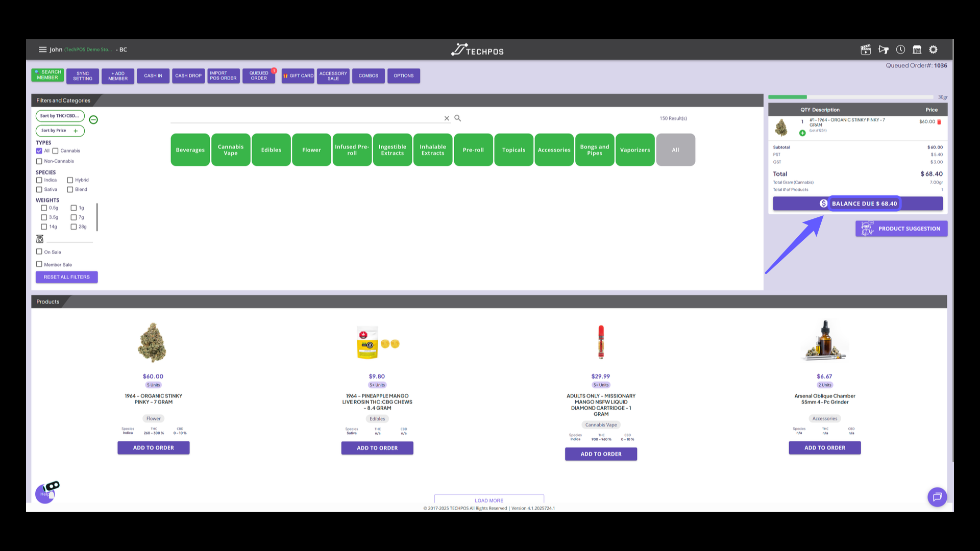Enable the Hybrid species filter
This screenshot has height=551, width=980.
pos(70,180)
